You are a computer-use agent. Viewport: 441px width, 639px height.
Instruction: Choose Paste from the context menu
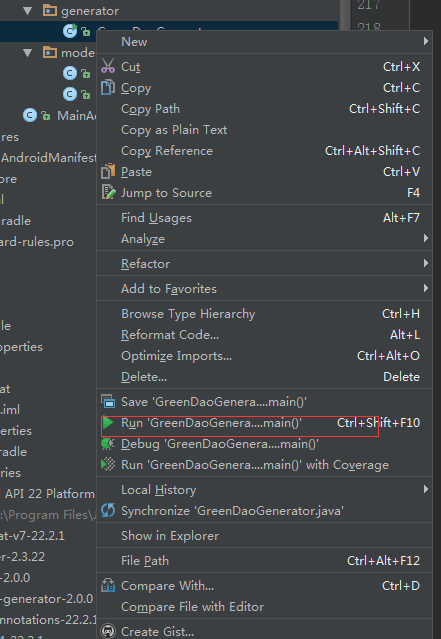265,172
